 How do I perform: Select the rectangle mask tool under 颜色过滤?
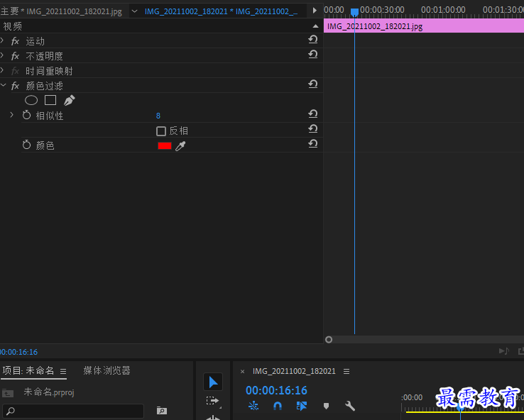50,100
